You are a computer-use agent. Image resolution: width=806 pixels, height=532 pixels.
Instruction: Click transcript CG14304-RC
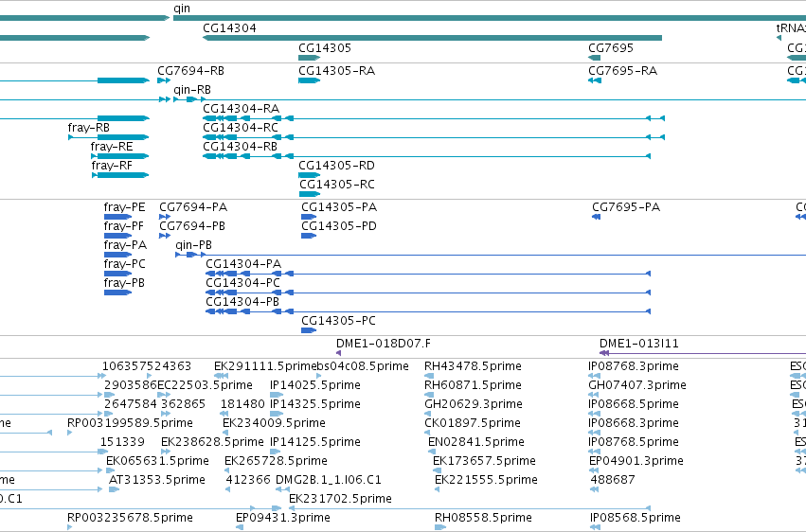click(241, 128)
